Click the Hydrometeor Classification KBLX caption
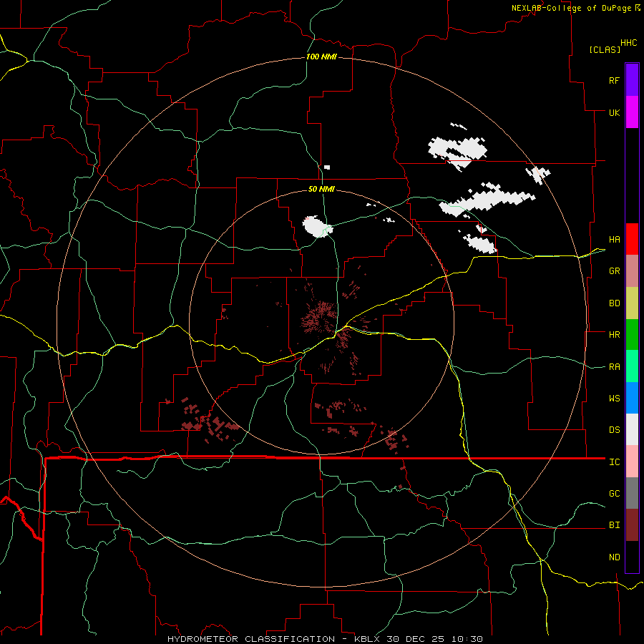The height and width of the screenshot is (644, 644). 325,639
